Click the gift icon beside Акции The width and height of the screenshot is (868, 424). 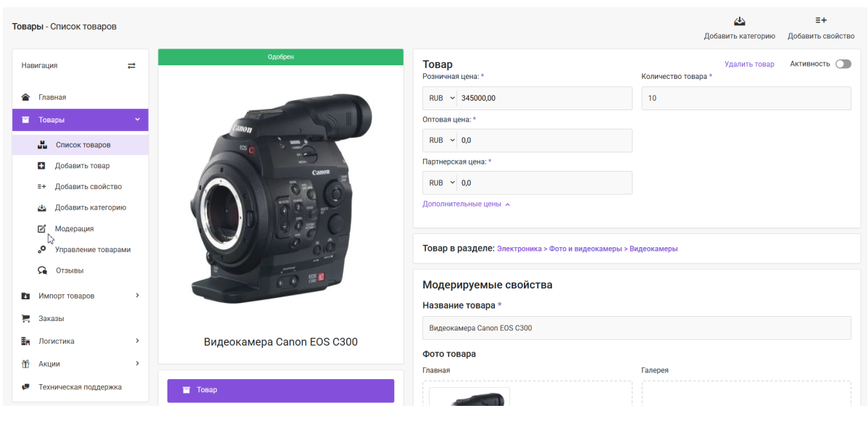pyautogui.click(x=25, y=365)
